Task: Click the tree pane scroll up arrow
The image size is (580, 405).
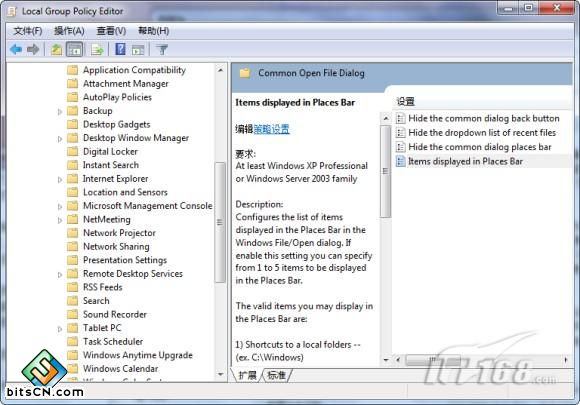Action: (220, 70)
